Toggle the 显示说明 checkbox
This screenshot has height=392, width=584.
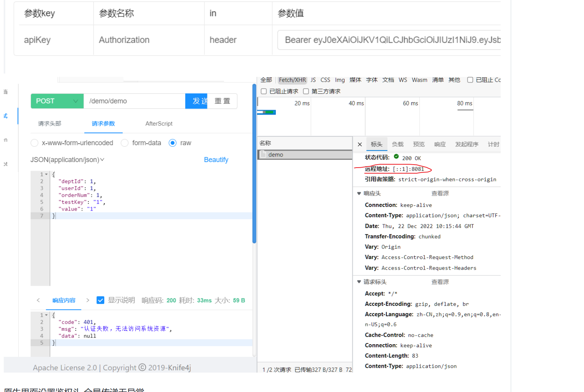[100, 300]
